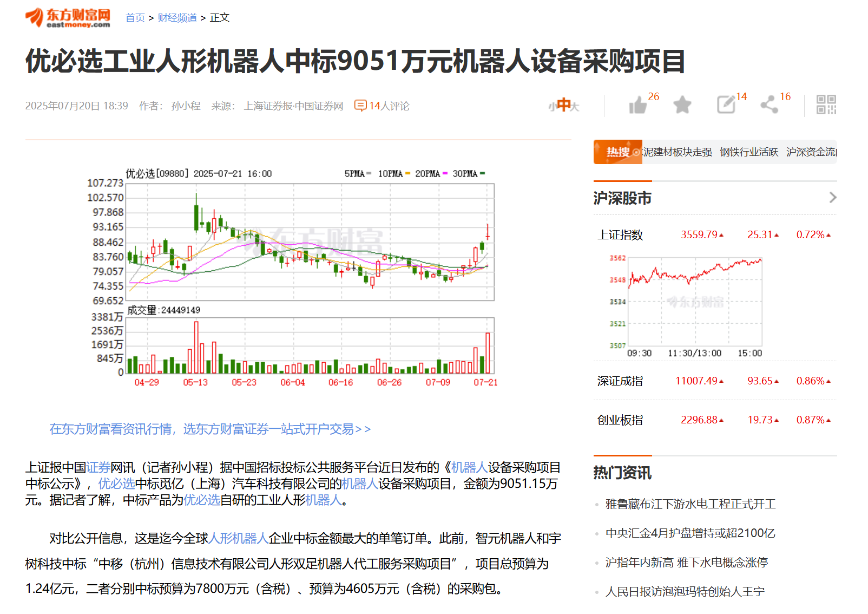This screenshot has height=614, width=868.
Task: Open 上证指数 index quote
Action: coord(620,235)
